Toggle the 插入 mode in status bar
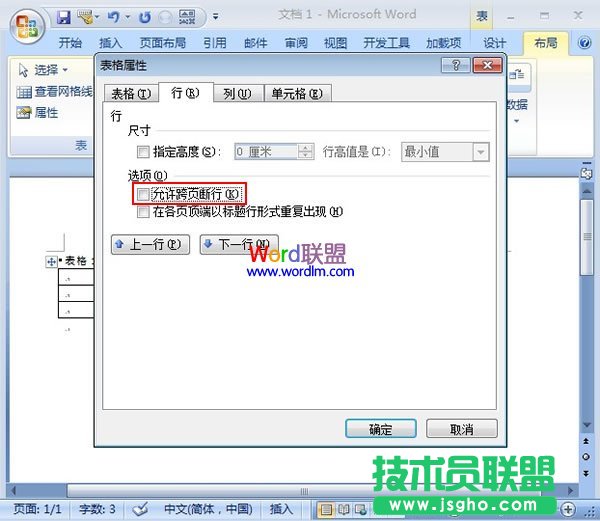Screen dimensions: 600x521 (281, 509)
